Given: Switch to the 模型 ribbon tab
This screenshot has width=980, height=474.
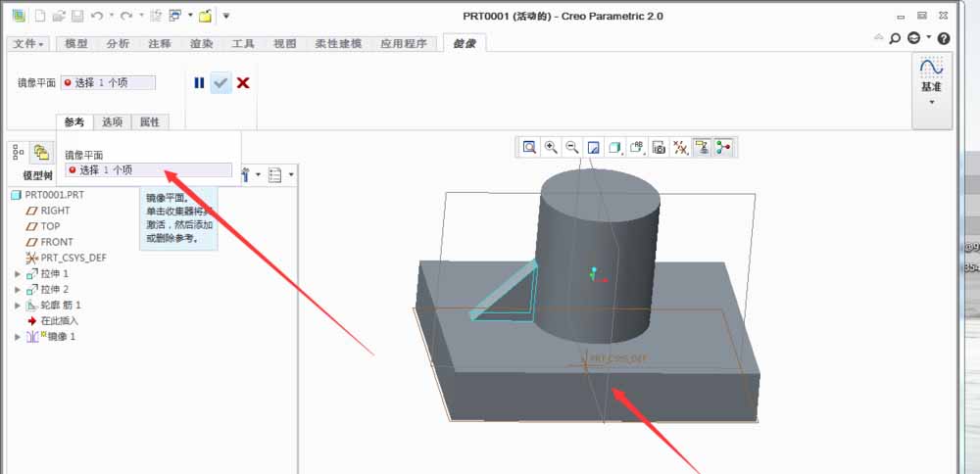Looking at the screenshot, I should pyautogui.click(x=76, y=44).
